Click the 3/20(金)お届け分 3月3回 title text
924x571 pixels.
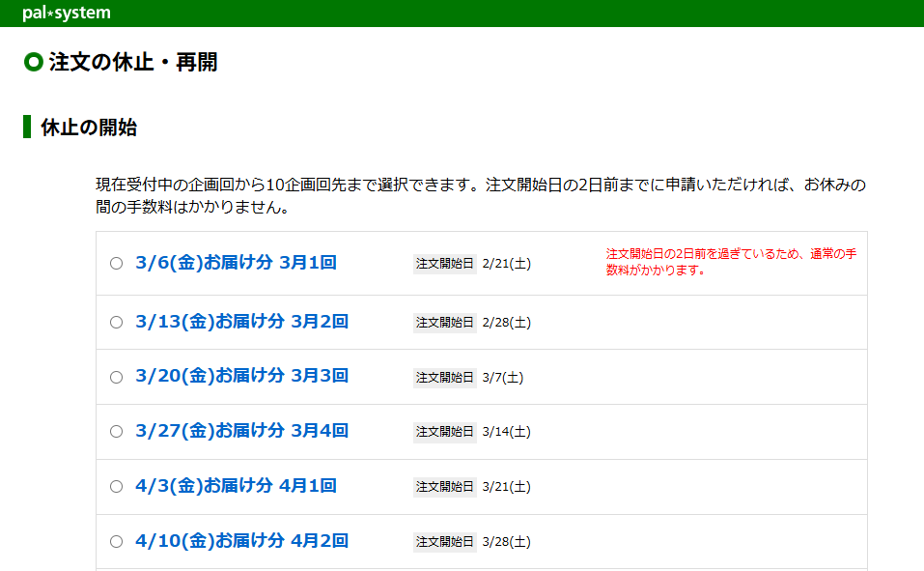241,376
